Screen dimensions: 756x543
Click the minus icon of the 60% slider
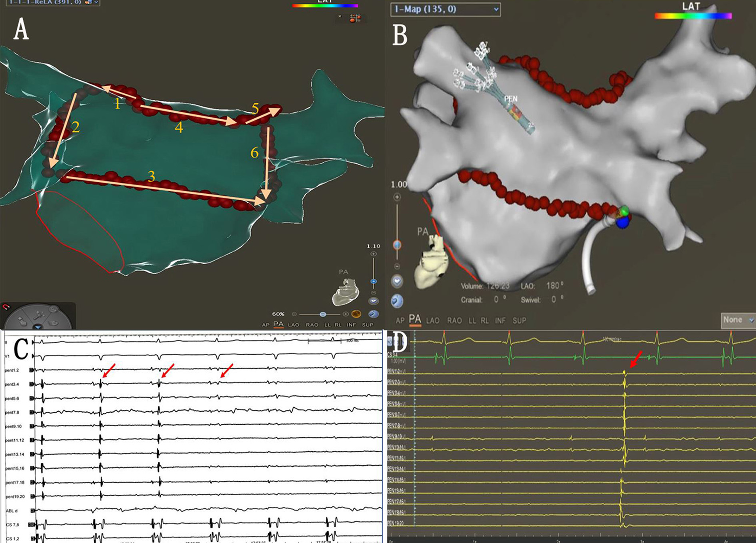294,314
